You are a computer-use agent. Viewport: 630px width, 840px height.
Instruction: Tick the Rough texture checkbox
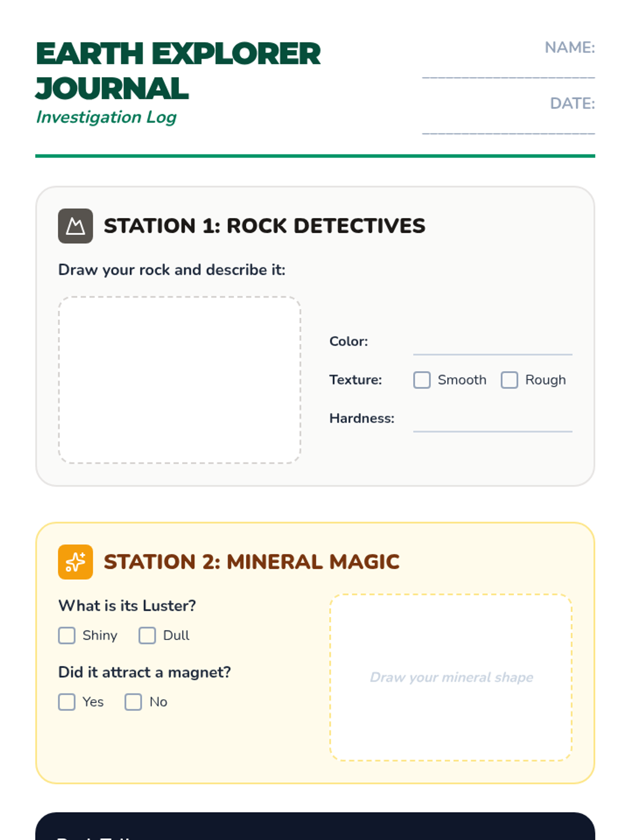[x=509, y=380]
